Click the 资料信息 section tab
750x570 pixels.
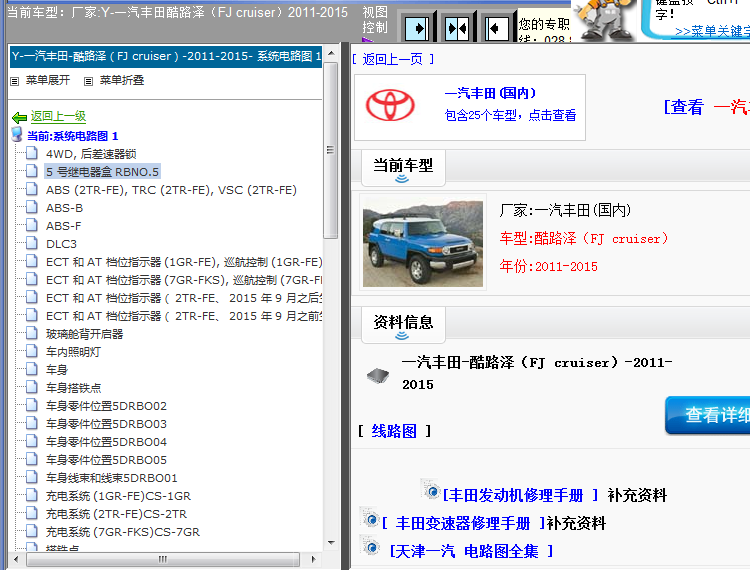click(x=403, y=323)
